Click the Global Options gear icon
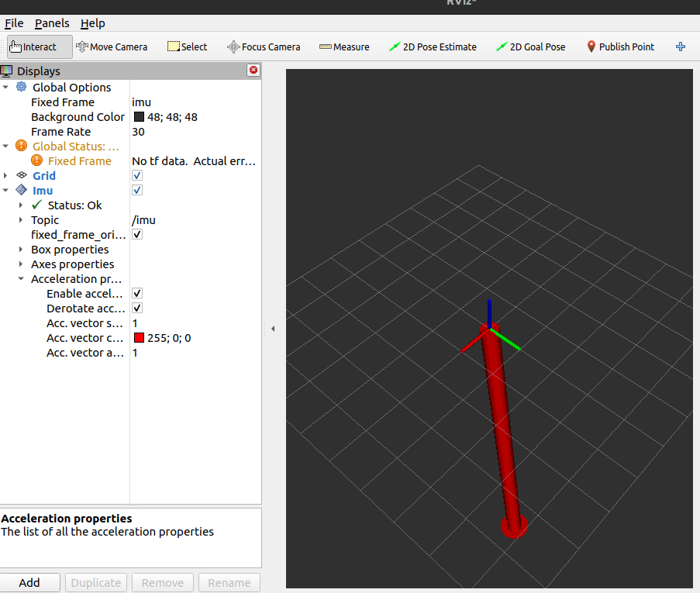Viewport: 700px width, 593px height. click(x=21, y=87)
